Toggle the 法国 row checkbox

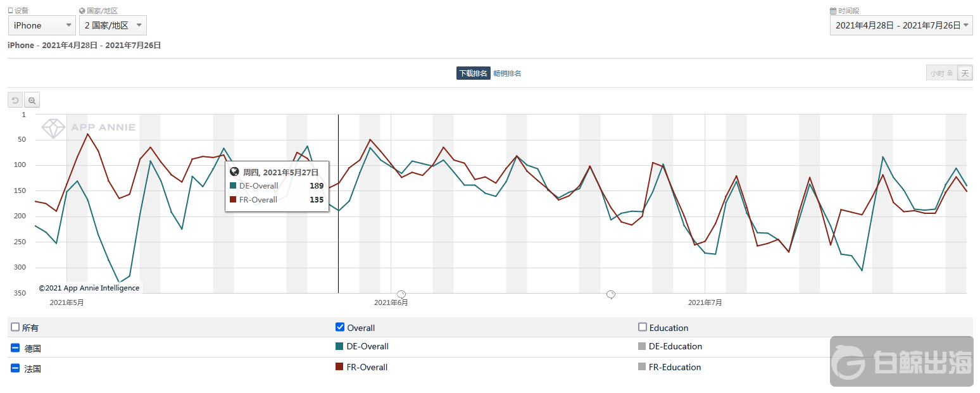click(x=15, y=368)
